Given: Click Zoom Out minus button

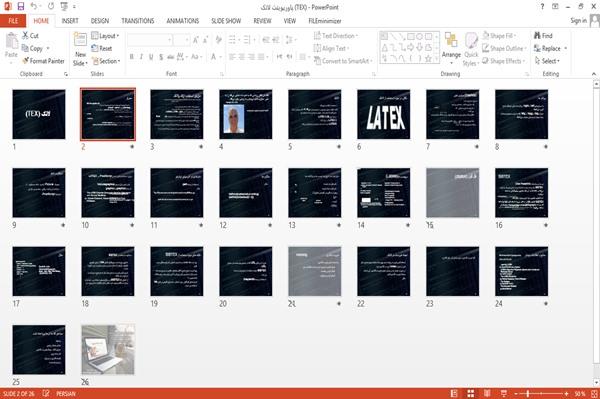Looking at the screenshot, I should 516,393.
